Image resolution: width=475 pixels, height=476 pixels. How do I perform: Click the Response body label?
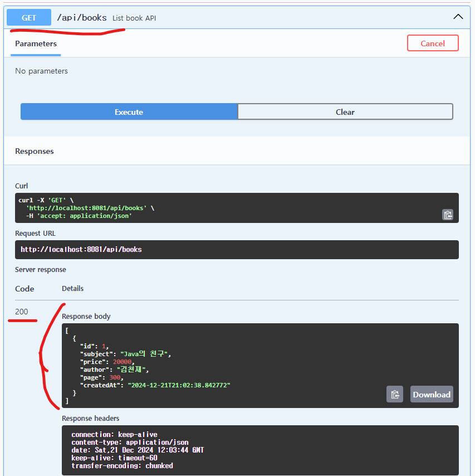point(86,317)
